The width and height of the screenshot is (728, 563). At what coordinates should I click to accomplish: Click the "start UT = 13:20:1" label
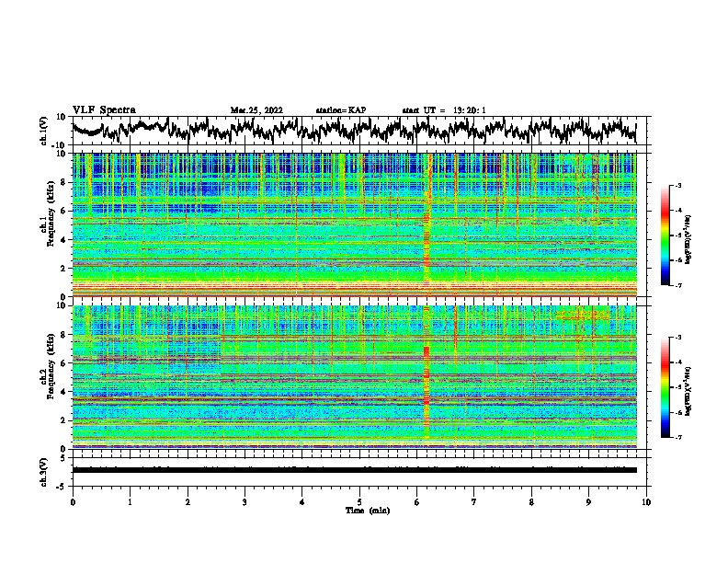(x=444, y=110)
